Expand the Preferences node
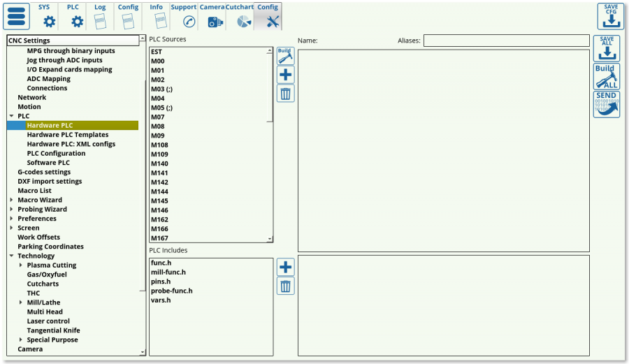This screenshot has height=364, width=629. click(11, 219)
